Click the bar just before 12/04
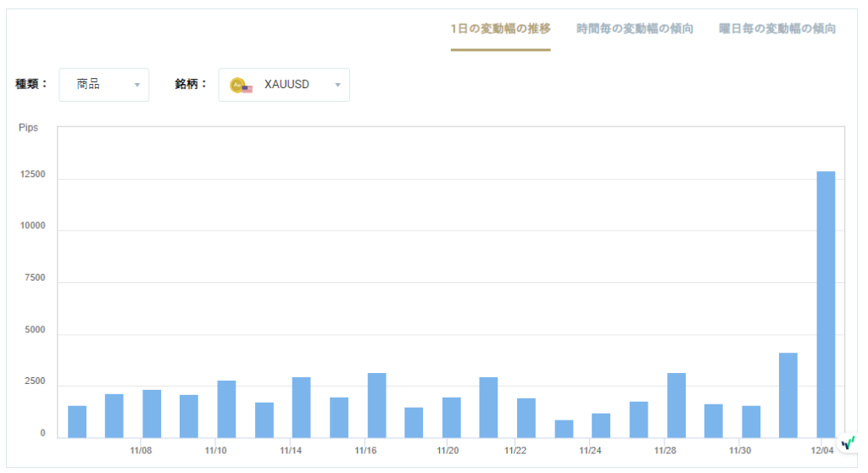This screenshot has width=868, height=473. tap(788, 396)
